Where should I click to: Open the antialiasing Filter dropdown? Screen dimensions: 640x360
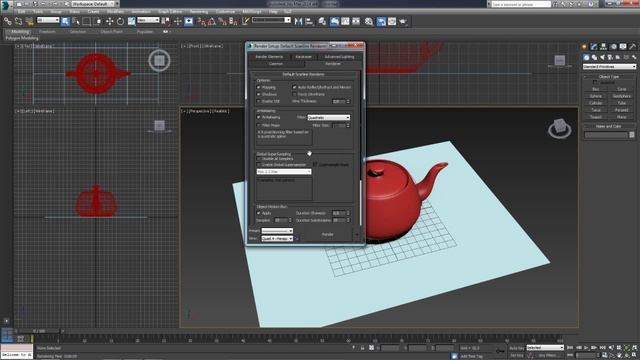329,118
